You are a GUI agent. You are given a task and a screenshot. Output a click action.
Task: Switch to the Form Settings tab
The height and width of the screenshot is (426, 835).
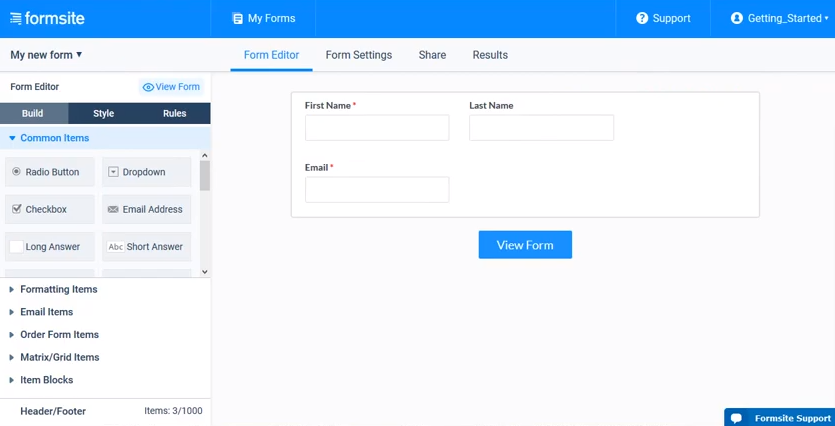click(x=358, y=55)
